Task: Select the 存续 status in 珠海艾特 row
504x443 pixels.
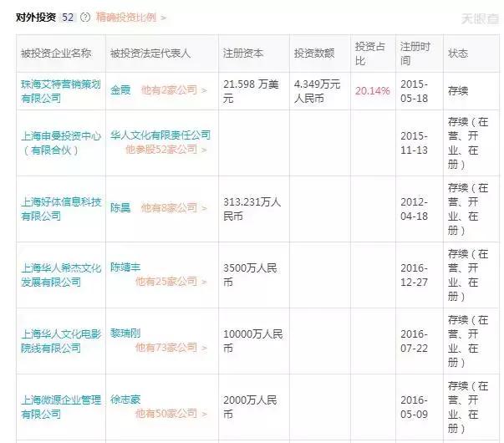Action: [458, 91]
